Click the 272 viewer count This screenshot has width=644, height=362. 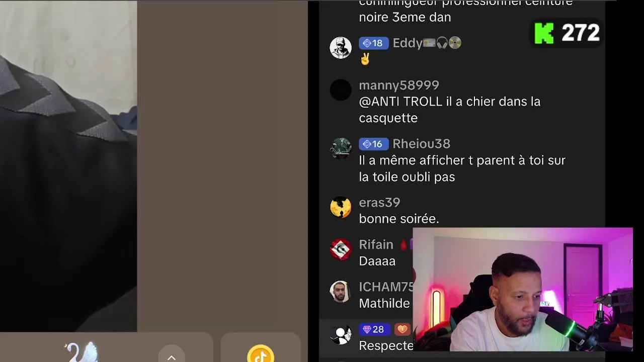(581, 33)
